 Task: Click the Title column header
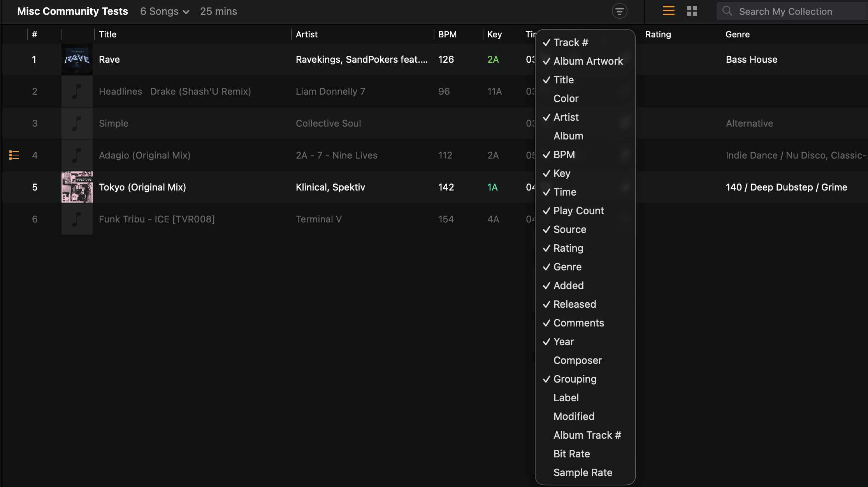(108, 34)
